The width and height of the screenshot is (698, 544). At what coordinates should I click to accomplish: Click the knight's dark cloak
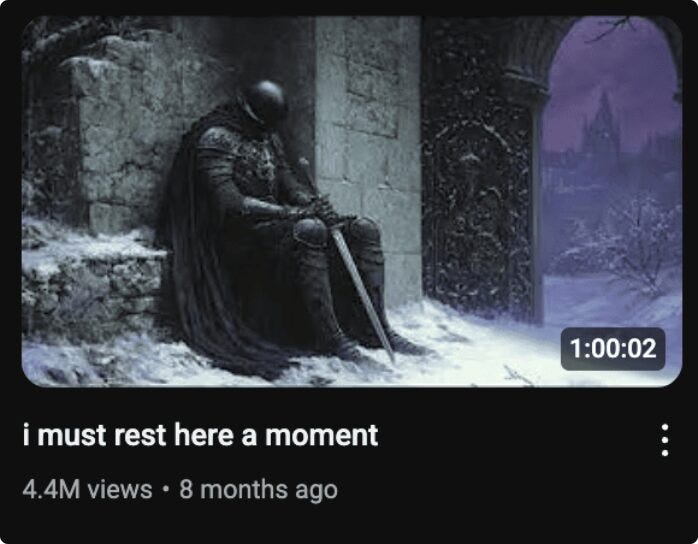tap(196, 249)
